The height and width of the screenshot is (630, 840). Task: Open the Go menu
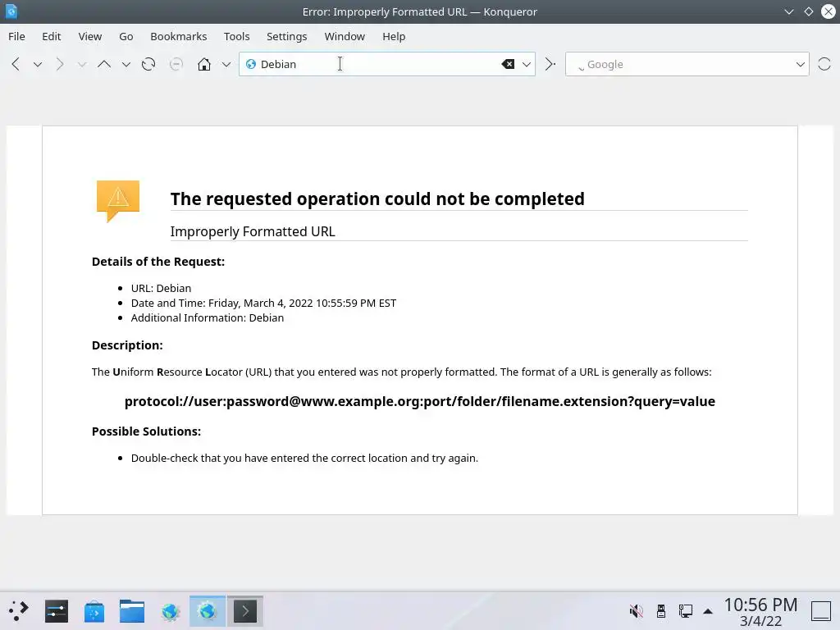pos(126,36)
